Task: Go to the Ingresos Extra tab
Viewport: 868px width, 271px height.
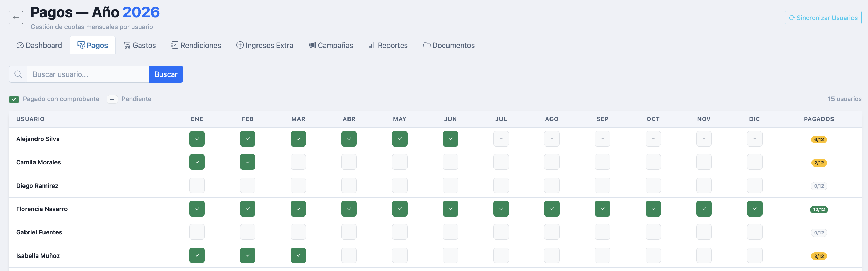Action: [265, 45]
